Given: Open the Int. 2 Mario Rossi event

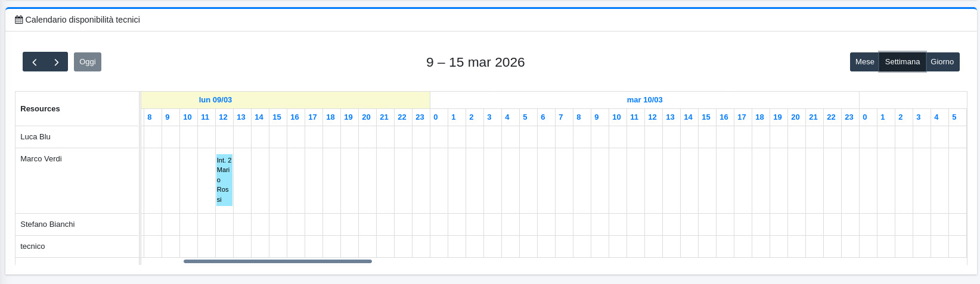Looking at the screenshot, I should pos(224,180).
